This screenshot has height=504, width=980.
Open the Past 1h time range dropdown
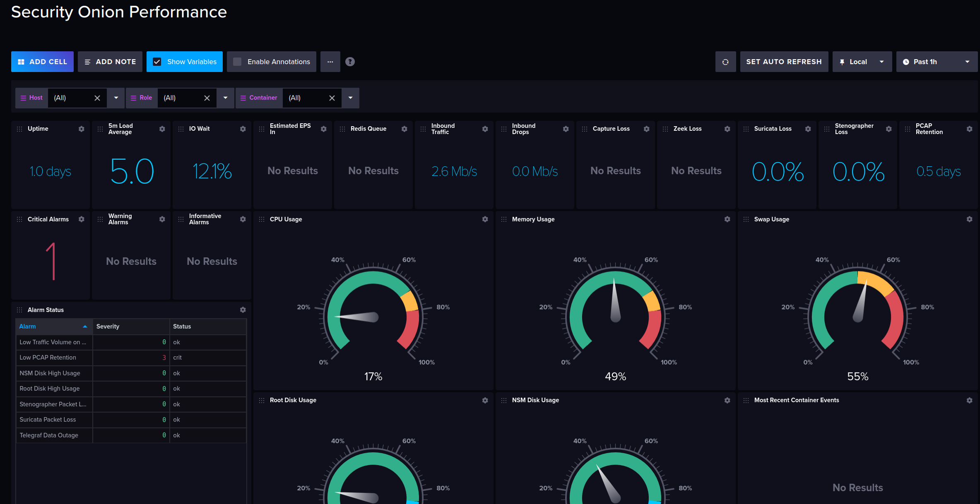tap(937, 62)
